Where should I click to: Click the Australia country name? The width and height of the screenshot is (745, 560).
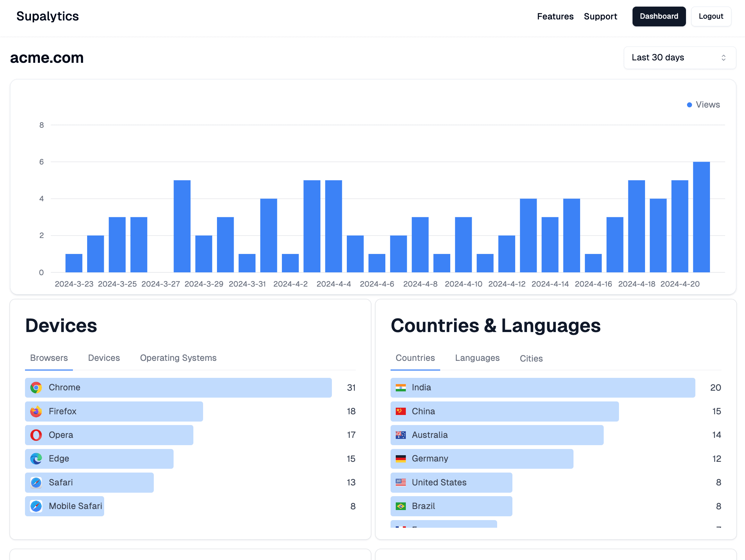[430, 435]
